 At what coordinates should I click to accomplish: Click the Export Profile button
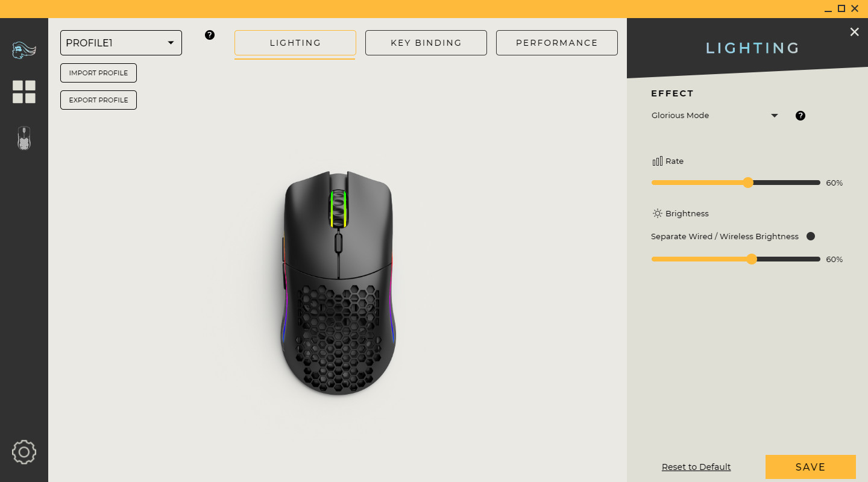(98, 100)
